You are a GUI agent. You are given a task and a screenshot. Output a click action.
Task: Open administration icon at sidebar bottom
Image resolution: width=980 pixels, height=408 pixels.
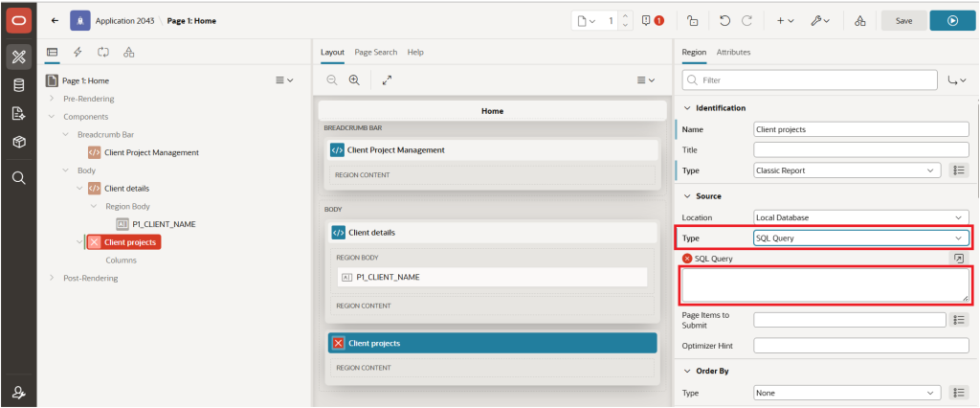click(x=19, y=393)
